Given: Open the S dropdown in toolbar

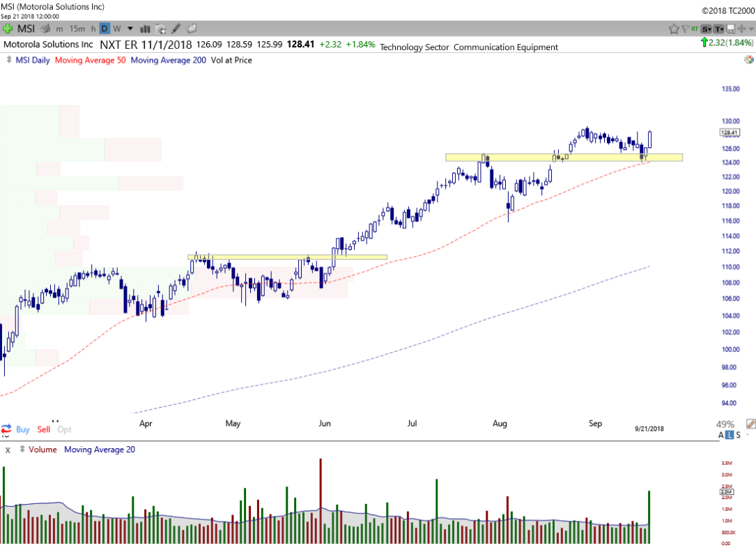Looking at the screenshot, I should tap(707, 29).
